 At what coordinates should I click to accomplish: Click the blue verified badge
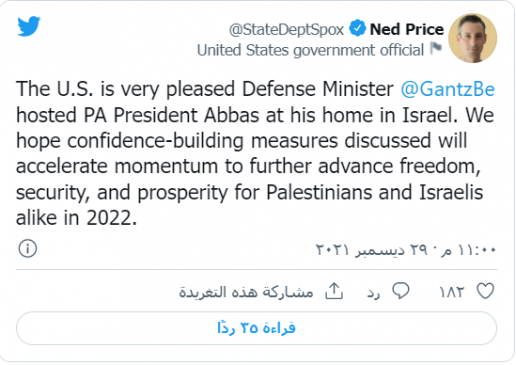point(357,29)
